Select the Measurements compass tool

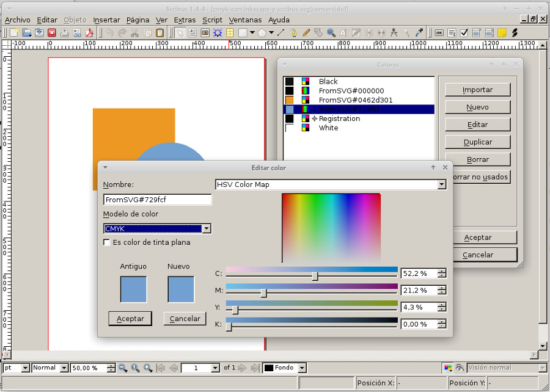point(394,33)
